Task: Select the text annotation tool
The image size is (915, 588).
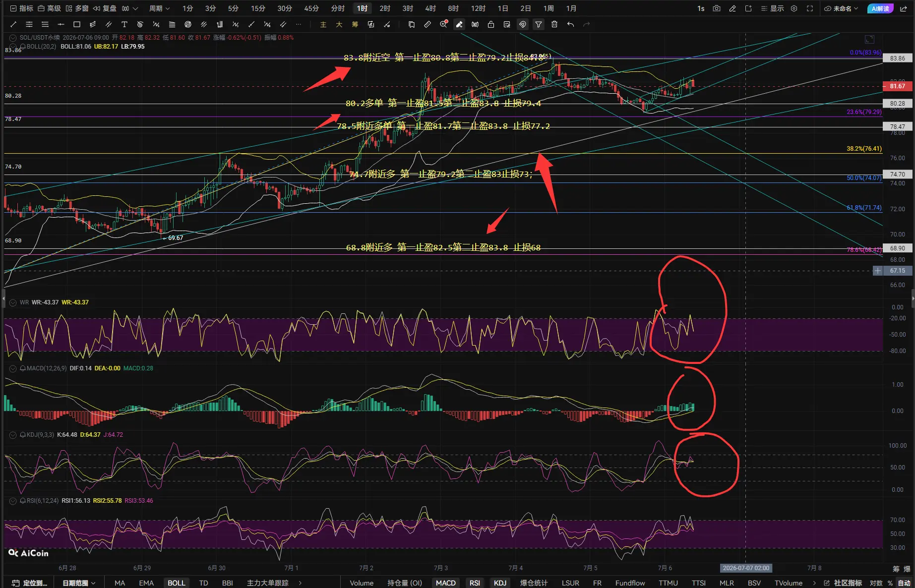Action: pyautogui.click(x=124, y=24)
